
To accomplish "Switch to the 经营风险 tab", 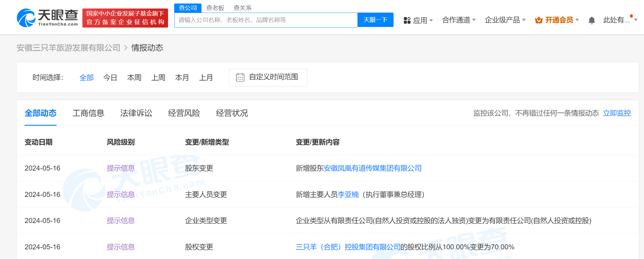I will [x=184, y=113].
